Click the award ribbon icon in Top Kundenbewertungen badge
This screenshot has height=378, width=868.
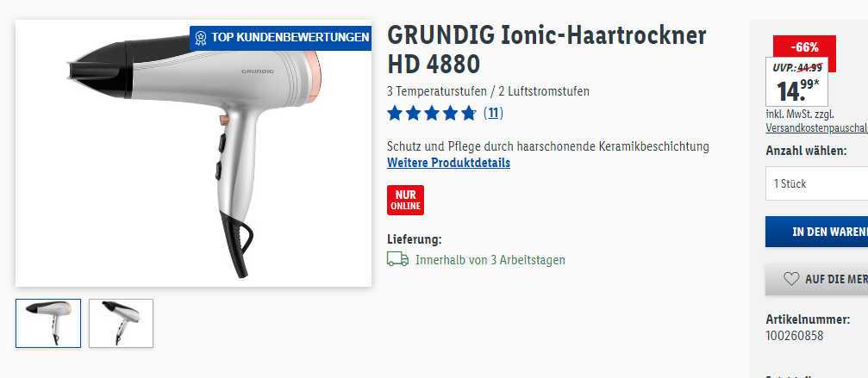click(200, 38)
